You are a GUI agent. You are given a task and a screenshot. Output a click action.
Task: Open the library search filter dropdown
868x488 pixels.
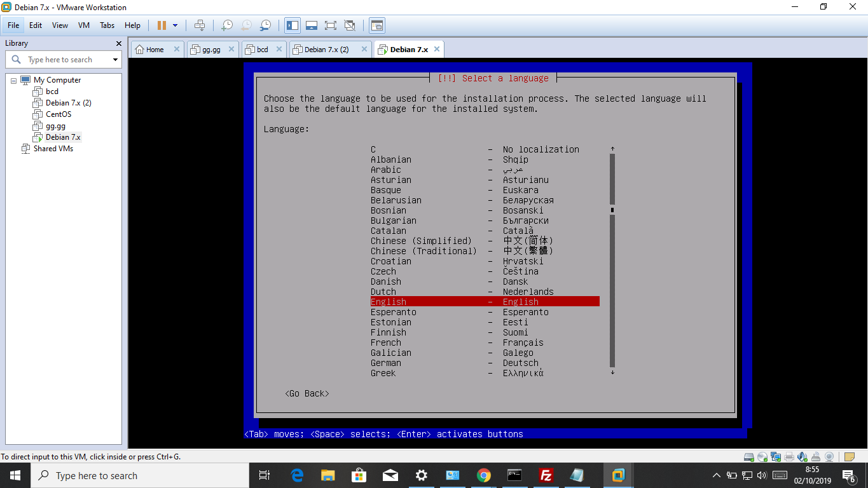115,60
